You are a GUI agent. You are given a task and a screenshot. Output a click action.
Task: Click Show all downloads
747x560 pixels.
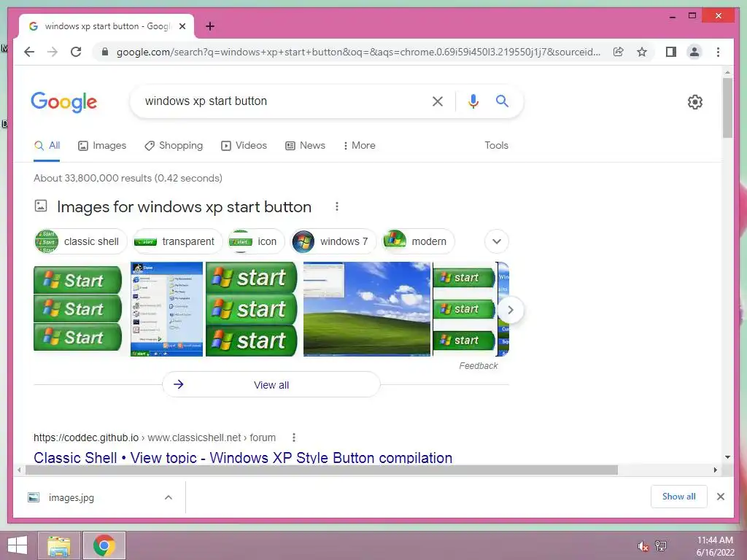pos(679,497)
